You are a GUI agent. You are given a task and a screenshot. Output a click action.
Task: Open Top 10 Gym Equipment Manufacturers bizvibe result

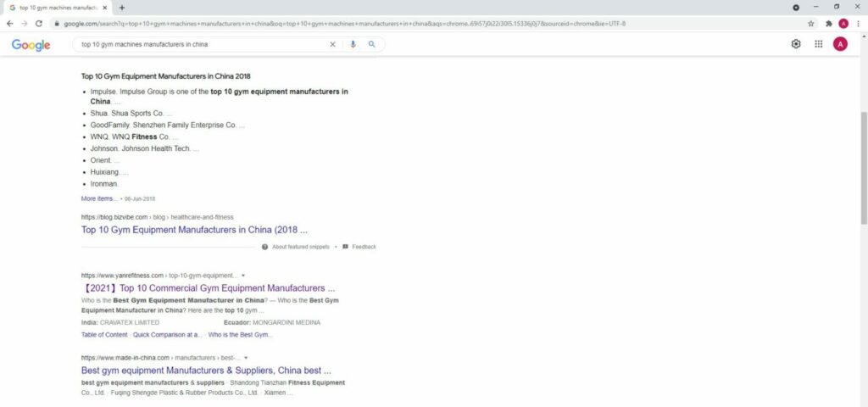coord(194,230)
